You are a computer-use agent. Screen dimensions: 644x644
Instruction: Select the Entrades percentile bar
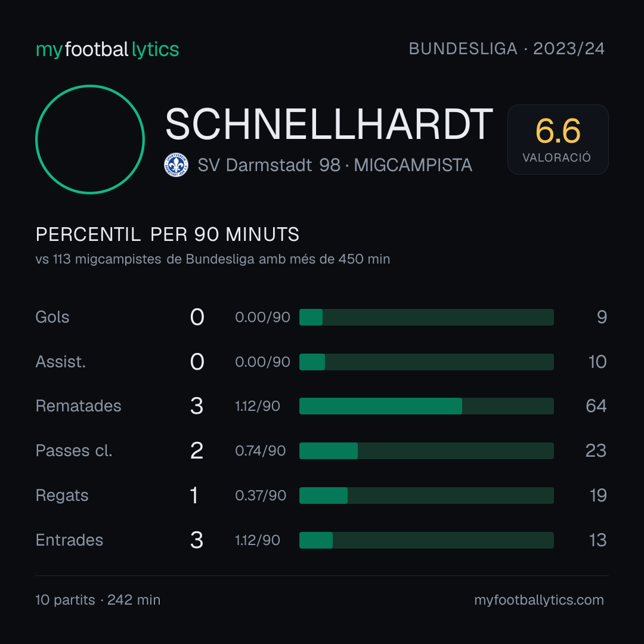click(426, 540)
